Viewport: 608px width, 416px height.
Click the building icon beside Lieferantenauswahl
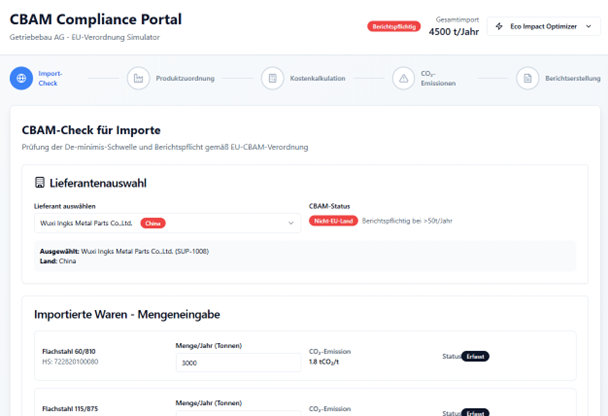[40, 184]
